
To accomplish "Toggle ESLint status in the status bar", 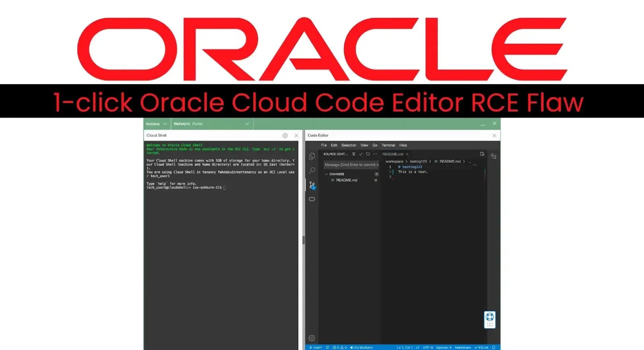I will tap(481, 347).
